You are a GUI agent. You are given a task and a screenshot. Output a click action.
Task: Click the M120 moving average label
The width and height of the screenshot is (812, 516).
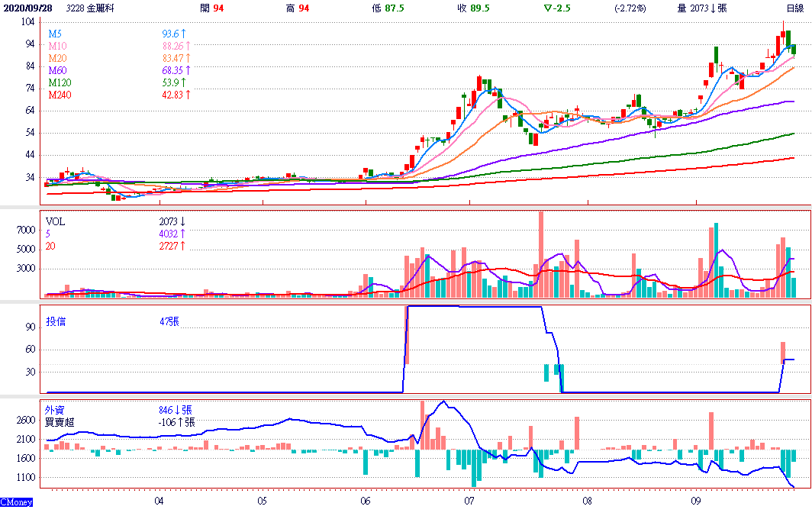pyautogui.click(x=60, y=82)
